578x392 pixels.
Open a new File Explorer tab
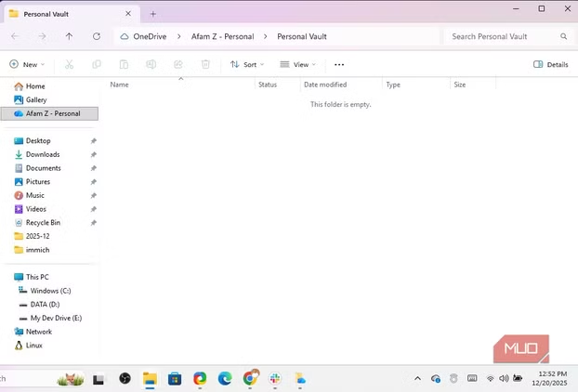pyautogui.click(x=153, y=14)
